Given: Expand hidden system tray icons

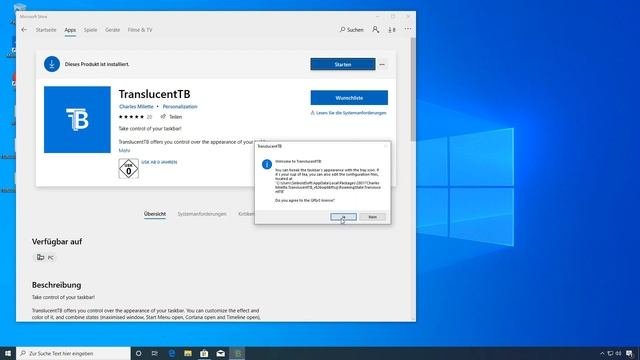Looking at the screenshot, I should (x=602, y=353).
